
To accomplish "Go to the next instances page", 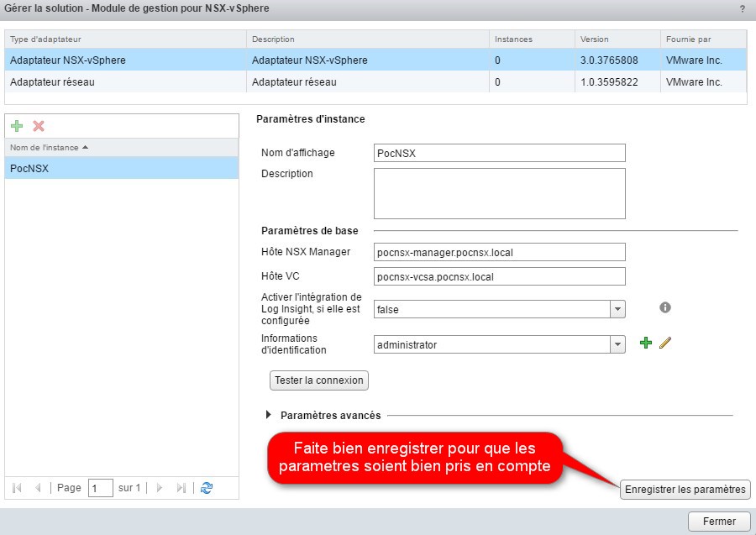I will [x=160, y=488].
